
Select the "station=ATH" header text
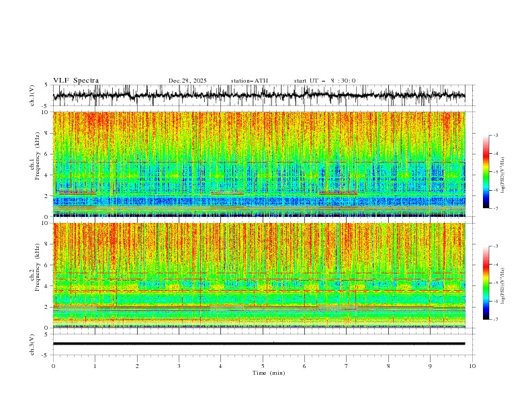point(249,81)
